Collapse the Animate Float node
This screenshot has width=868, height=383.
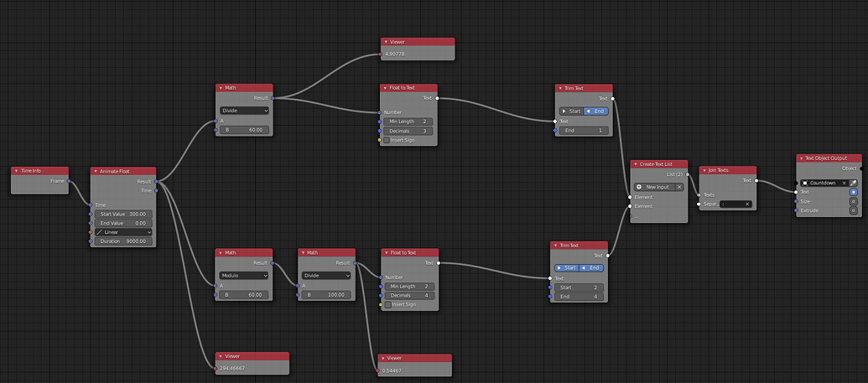96,171
